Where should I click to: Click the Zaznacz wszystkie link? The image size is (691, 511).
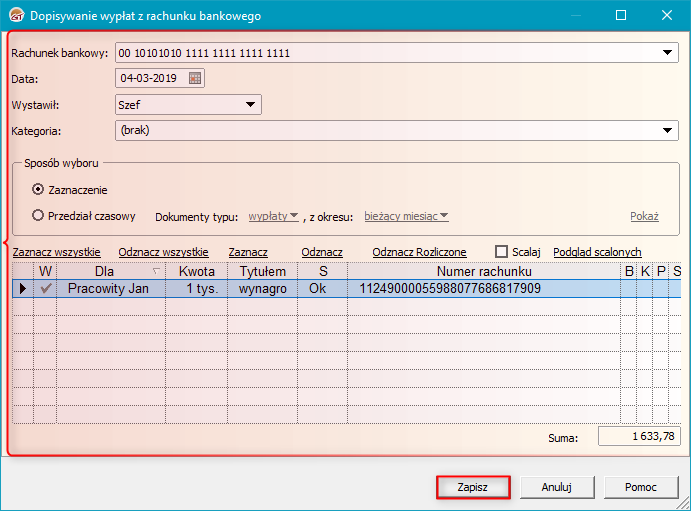(56, 252)
